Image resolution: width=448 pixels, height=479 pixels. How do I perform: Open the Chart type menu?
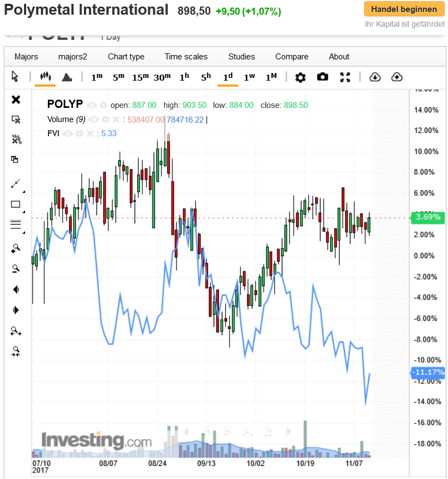pyautogui.click(x=126, y=57)
